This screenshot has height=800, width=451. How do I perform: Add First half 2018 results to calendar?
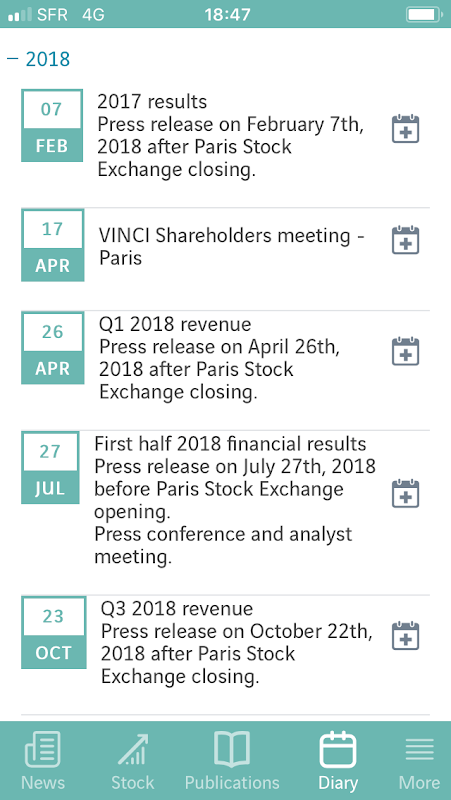[405, 493]
